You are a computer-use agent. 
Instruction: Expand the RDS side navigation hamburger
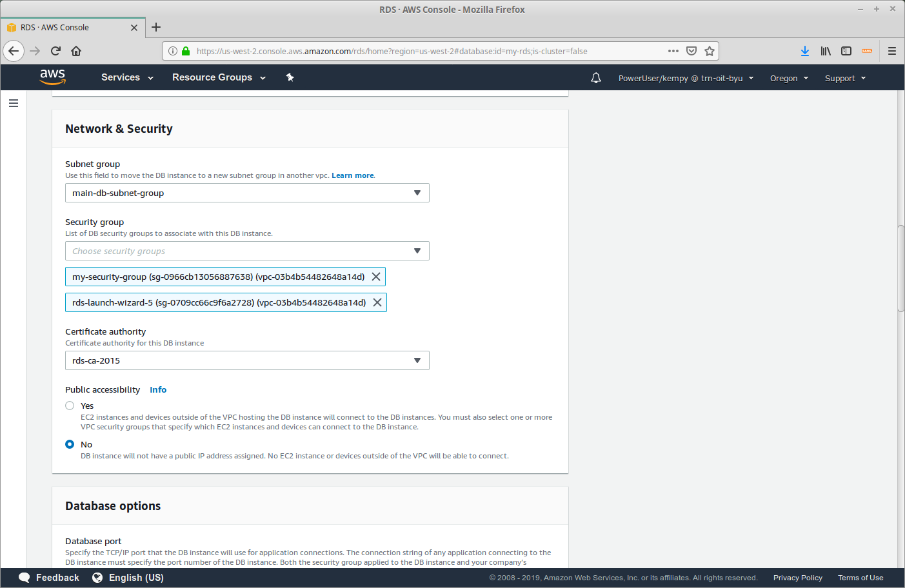coord(14,103)
